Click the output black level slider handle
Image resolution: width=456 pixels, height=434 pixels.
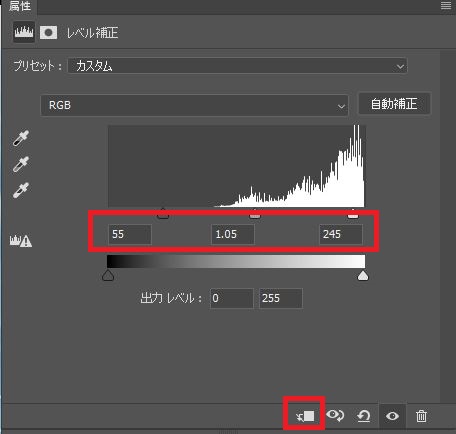(x=108, y=276)
